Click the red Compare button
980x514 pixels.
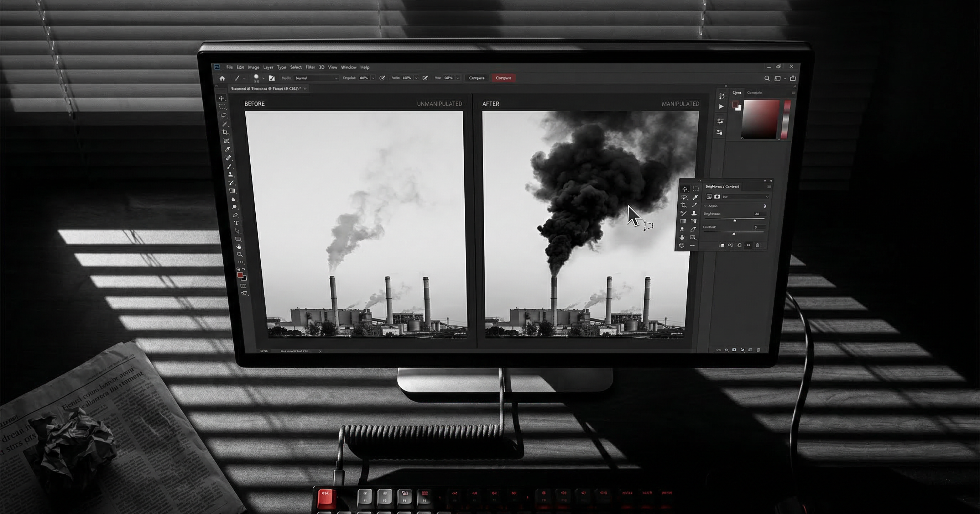[503, 78]
